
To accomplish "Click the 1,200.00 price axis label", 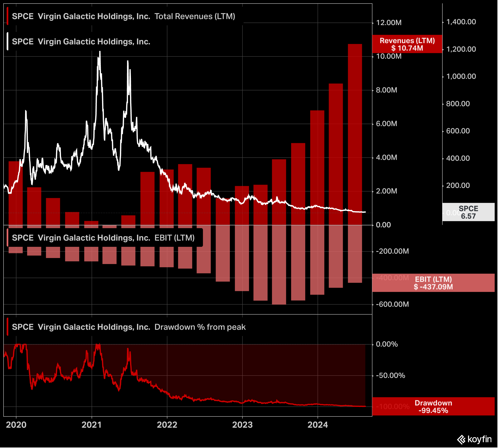I will coord(461,49).
